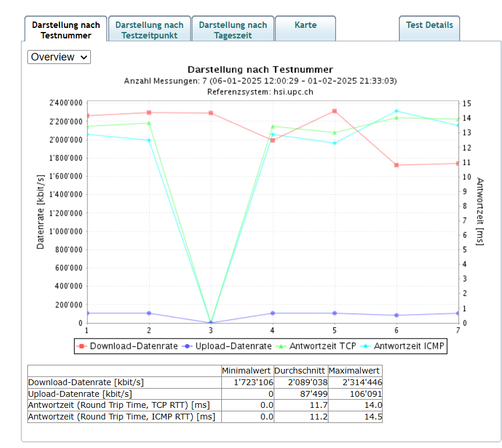Pick the red download point at test 6

point(397,165)
